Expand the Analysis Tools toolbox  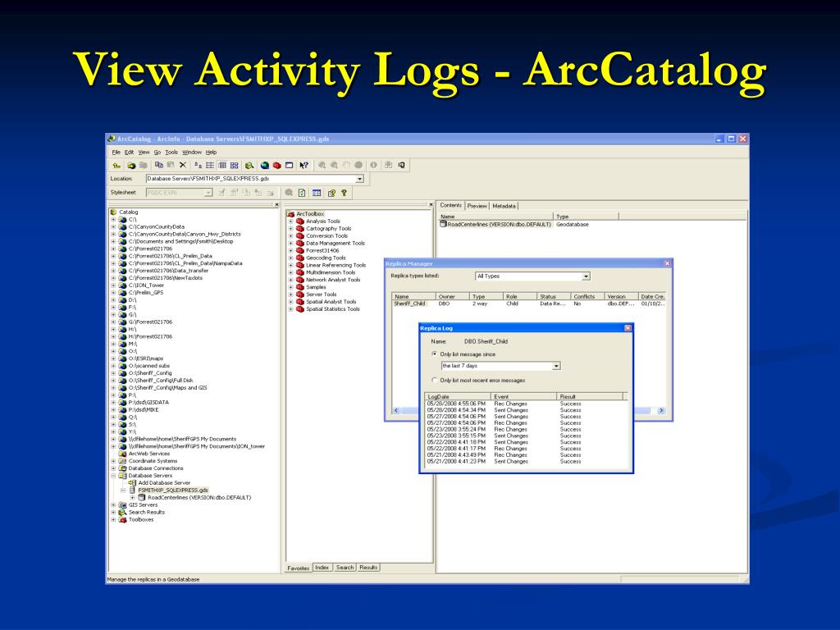[x=291, y=221]
